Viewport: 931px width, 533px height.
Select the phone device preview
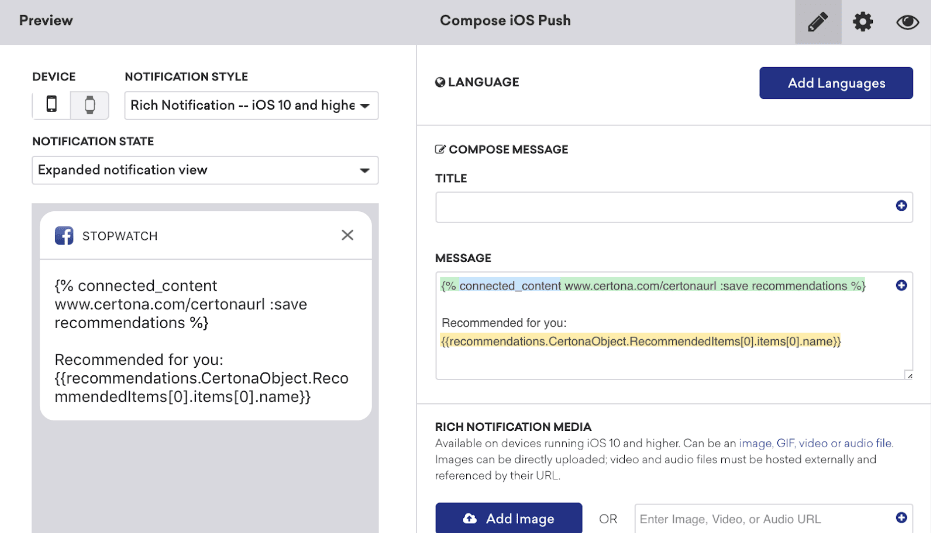(52, 105)
